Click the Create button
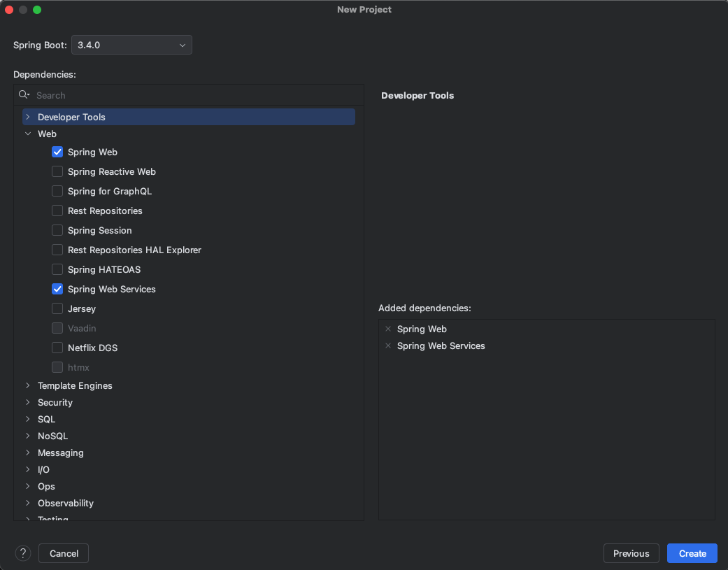The height and width of the screenshot is (570, 728). pyautogui.click(x=692, y=553)
